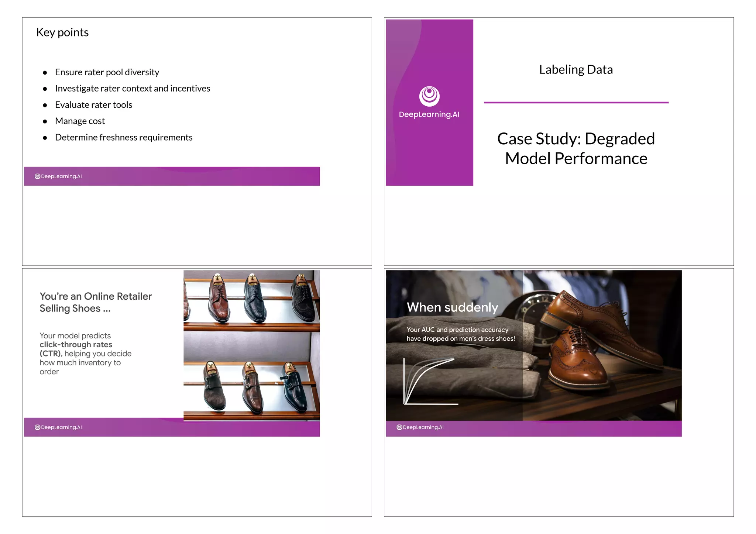Click 'You're an Online Retailer Selling Shoes' heading
The width and height of the screenshot is (756, 534).
pos(96,302)
